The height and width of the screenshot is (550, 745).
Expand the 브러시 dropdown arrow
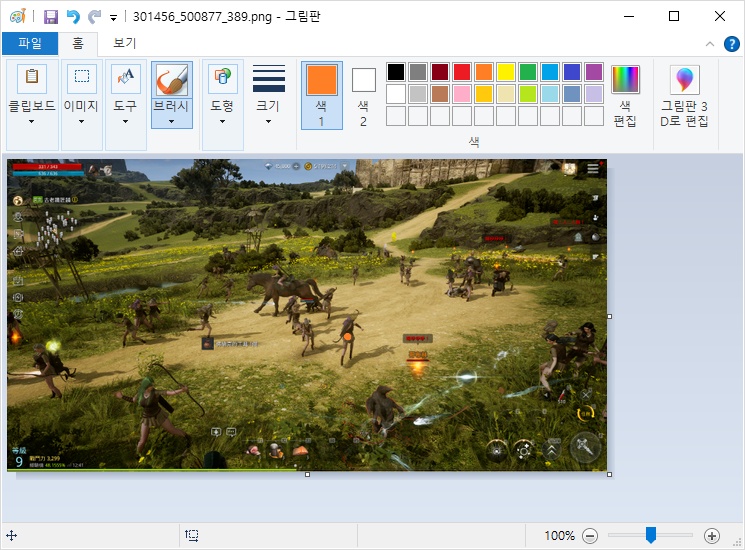click(x=172, y=122)
